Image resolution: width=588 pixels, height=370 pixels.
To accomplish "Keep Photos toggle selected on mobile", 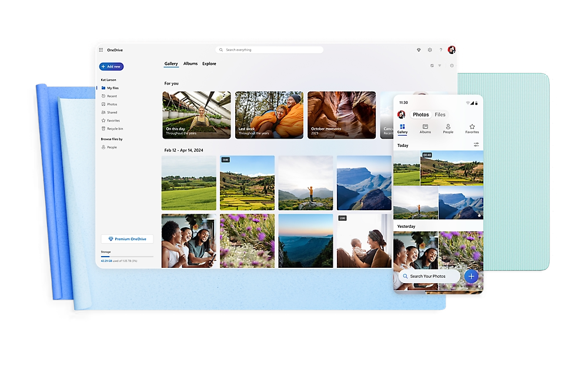I will (x=421, y=115).
